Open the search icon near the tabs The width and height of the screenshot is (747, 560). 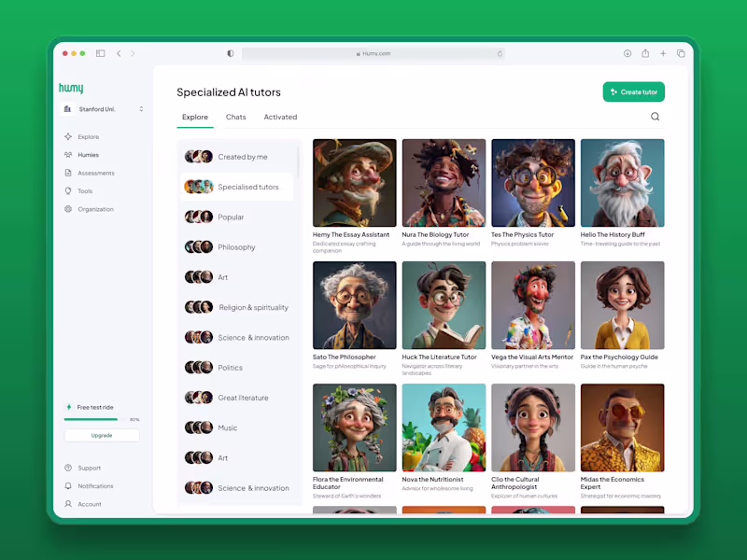click(655, 117)
